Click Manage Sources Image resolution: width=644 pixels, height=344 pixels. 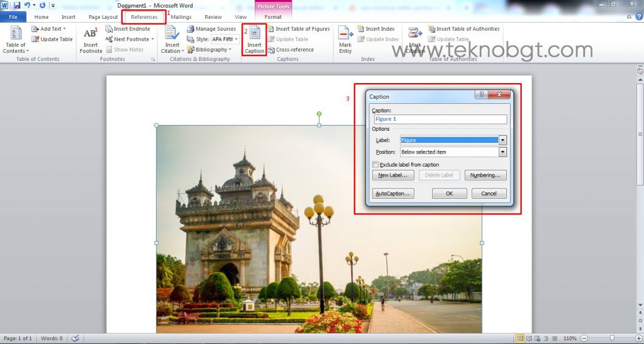[x=211, y=29]
